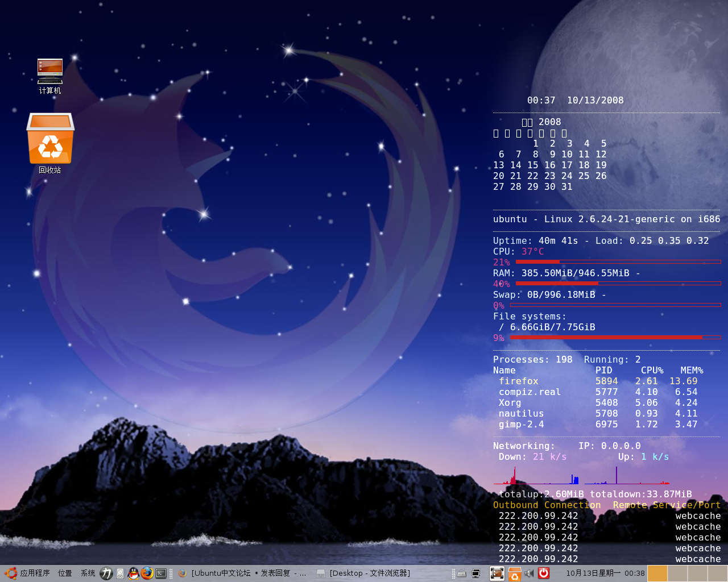Click the Xorg process row

click(x=598, y=403)
